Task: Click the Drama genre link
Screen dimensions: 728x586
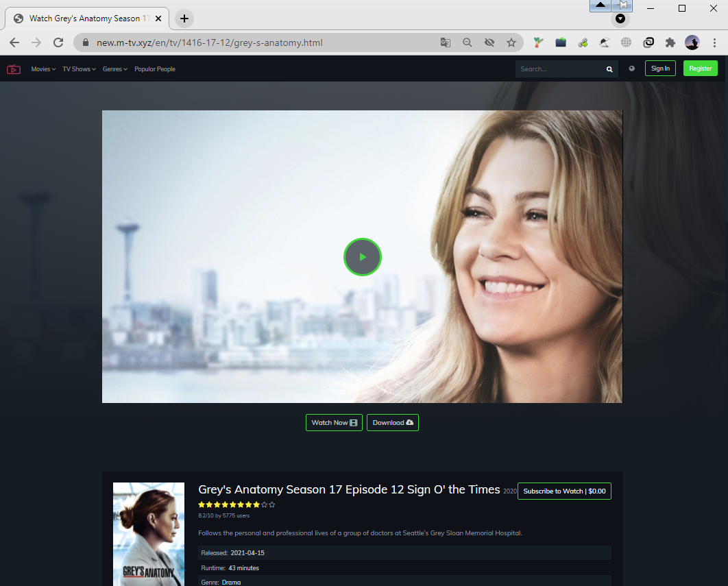Action: click(x=231, y=583)
